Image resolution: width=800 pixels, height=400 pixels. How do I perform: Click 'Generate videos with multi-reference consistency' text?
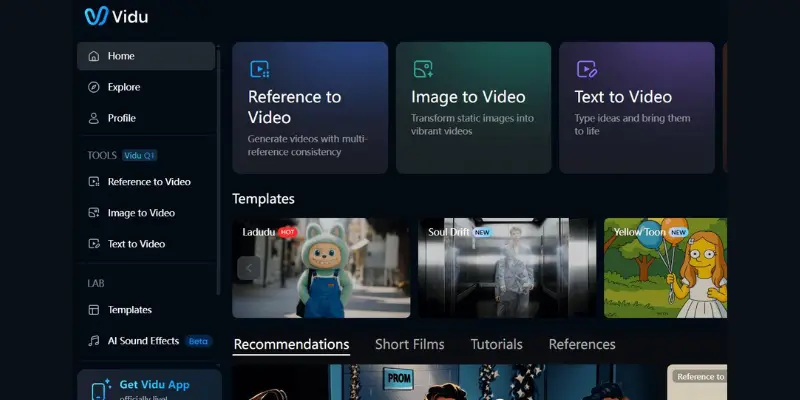coord(308,145)
